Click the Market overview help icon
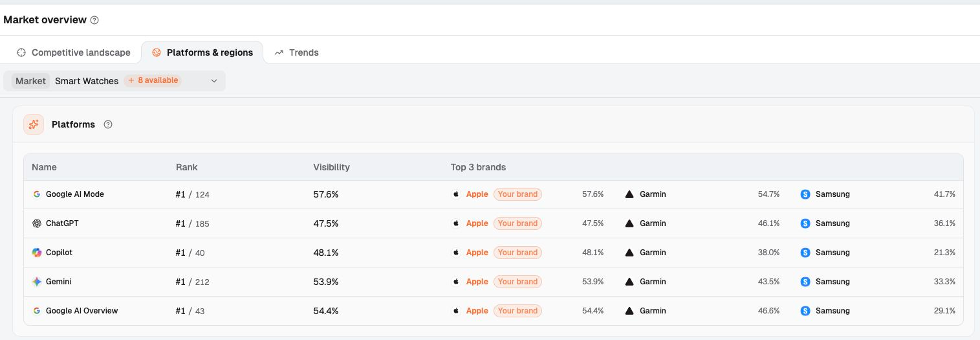 point(94,20)
